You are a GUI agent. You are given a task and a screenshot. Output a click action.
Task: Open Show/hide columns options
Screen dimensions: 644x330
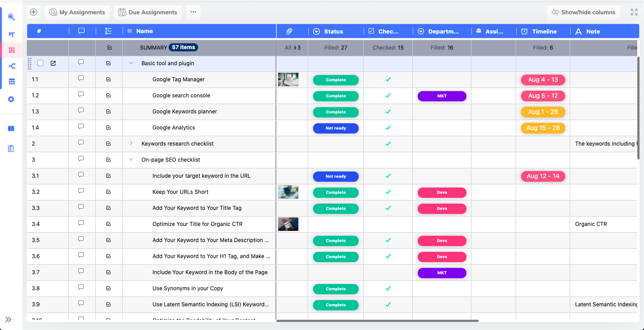pyautogui.click(x=584, y=12)
